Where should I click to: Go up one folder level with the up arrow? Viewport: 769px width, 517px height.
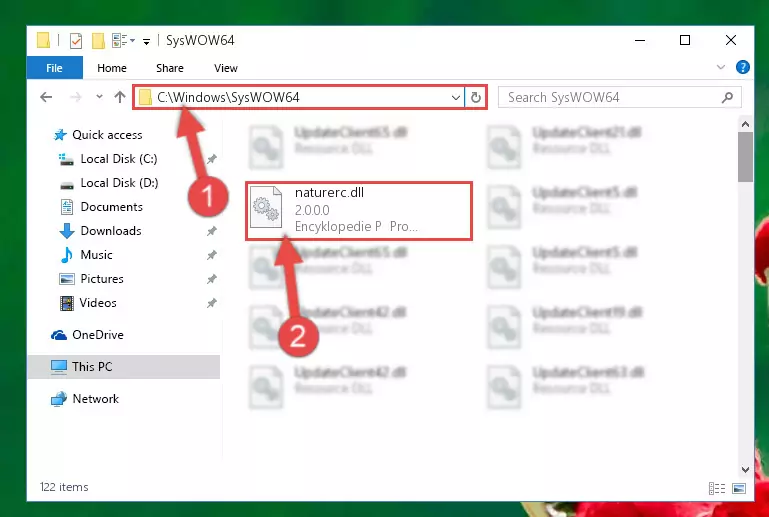coord(120,97)
